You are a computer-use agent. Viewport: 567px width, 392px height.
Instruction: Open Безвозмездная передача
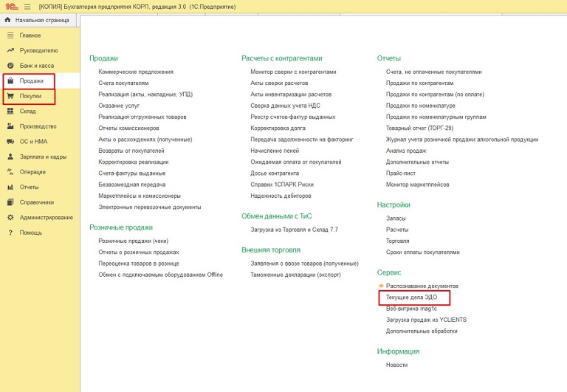[132, 185]
